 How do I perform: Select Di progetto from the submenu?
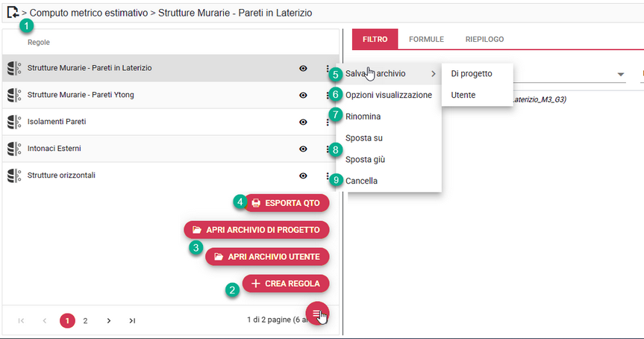pos(471,73)
